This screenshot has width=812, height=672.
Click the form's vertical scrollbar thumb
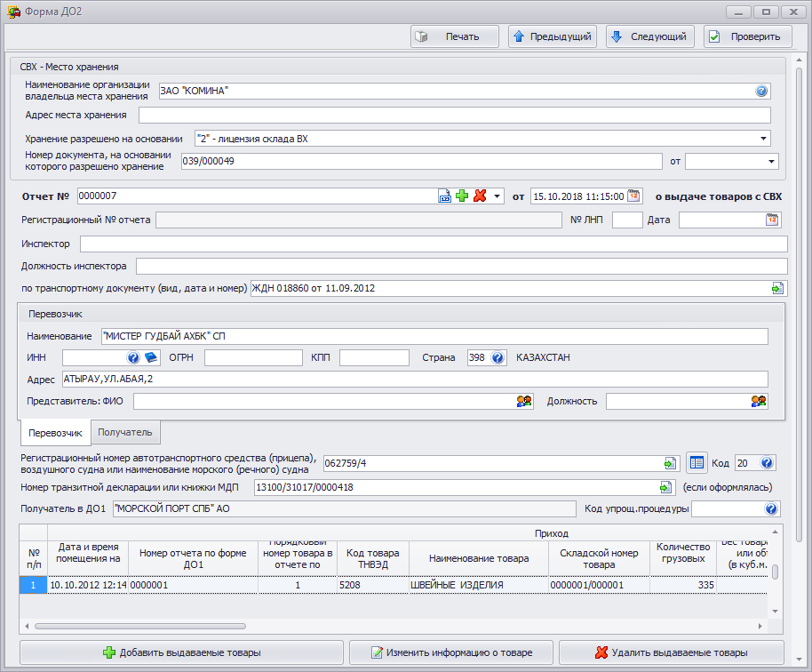(799, 304)
